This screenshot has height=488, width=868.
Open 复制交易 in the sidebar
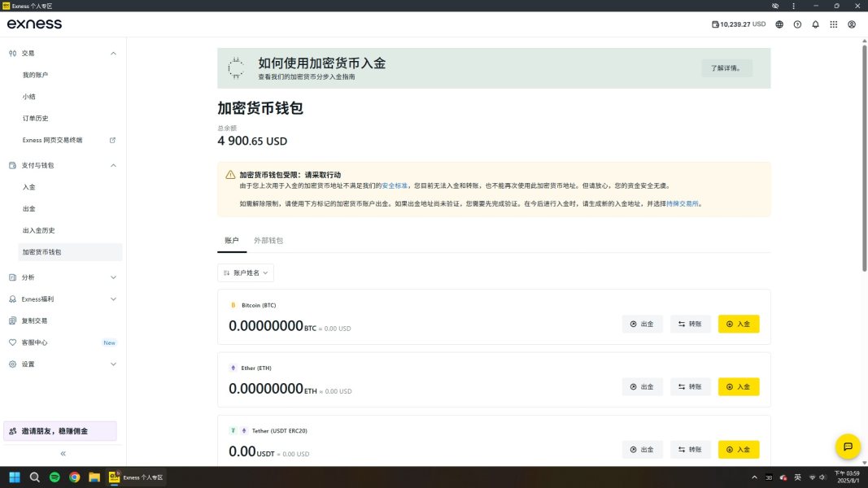click(34, 320)
